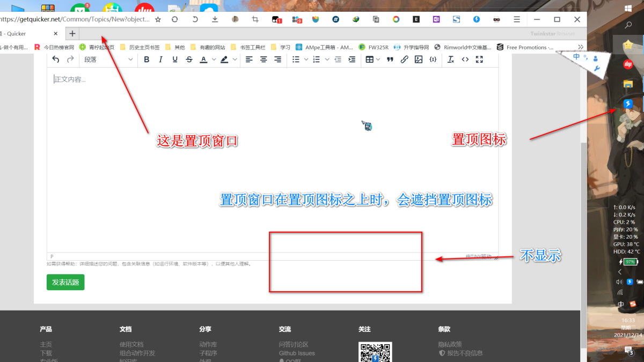Apply highlight background color marker
The height and width of the screenshot is (362, 644).
tap(224, 60)
